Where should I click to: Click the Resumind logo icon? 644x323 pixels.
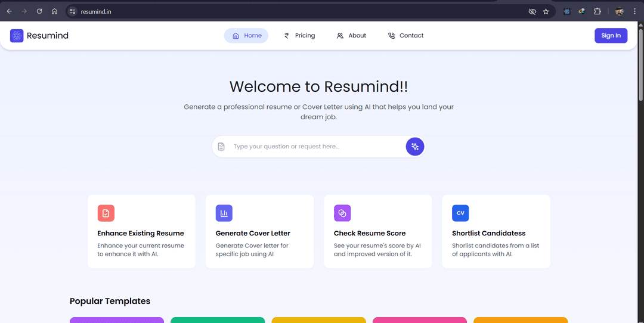click(17, 36)
